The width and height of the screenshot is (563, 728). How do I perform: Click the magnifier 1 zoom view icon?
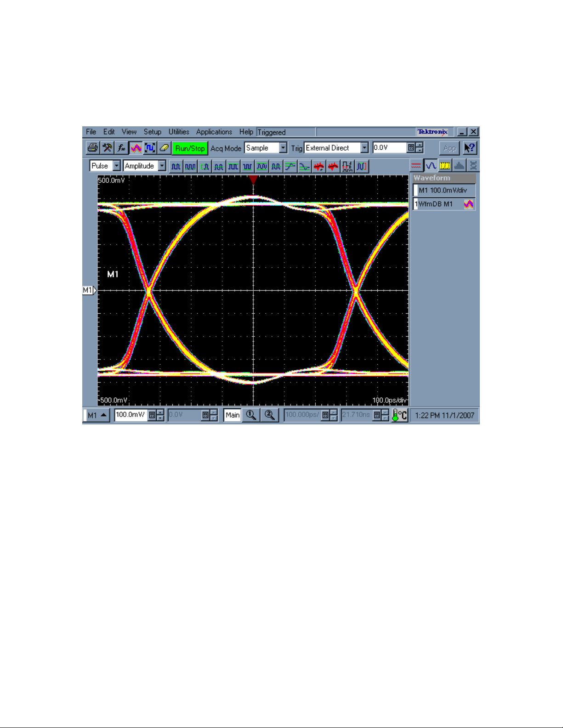(251, 415)
